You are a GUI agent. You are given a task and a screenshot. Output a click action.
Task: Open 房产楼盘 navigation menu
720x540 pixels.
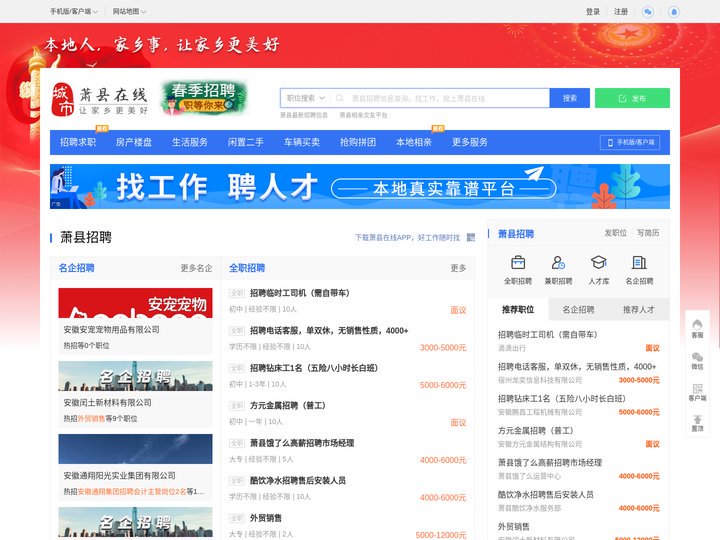(134, 142)
